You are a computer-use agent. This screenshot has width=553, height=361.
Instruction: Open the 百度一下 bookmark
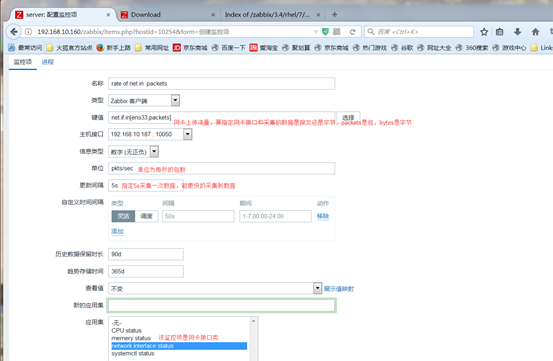pos(229,47)
